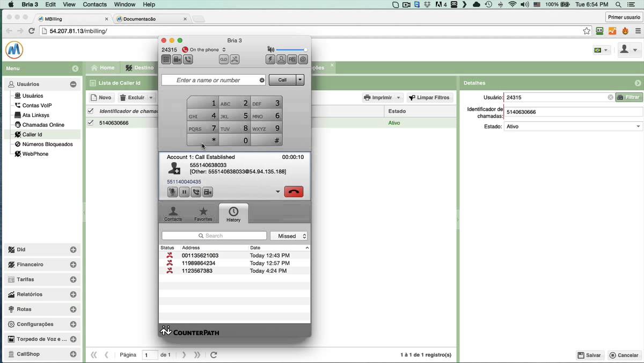Clear the Usuário field with the x icon

(x=610, y=98)
